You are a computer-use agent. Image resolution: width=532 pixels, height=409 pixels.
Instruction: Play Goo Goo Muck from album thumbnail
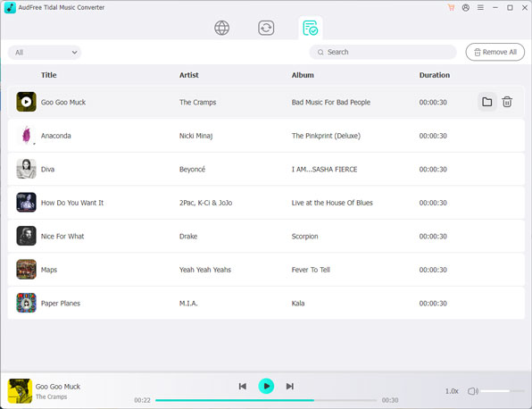tap(26, 102)
